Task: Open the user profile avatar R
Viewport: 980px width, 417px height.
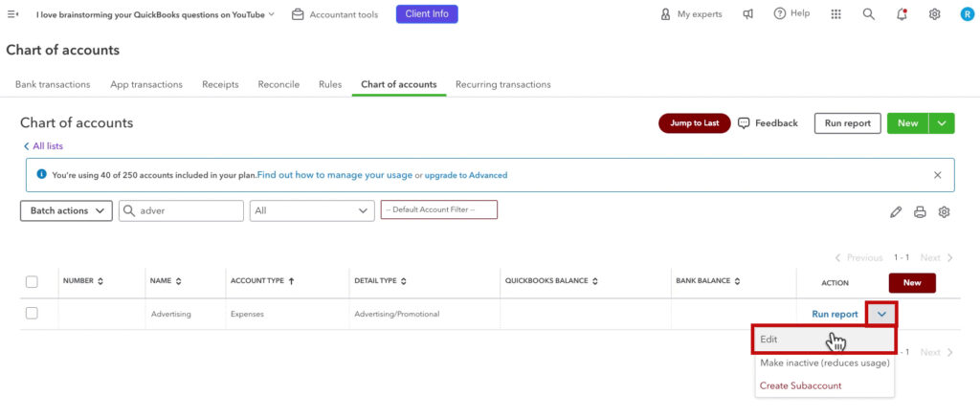Action: (967, 14)
